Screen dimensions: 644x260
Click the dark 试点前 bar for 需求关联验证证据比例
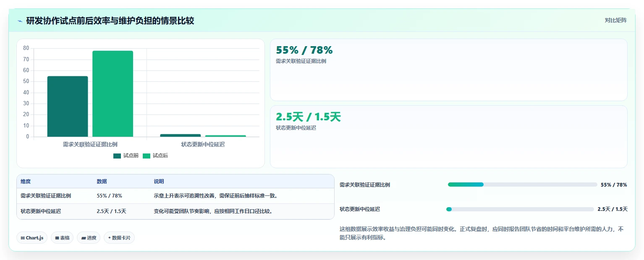(68, 107)
